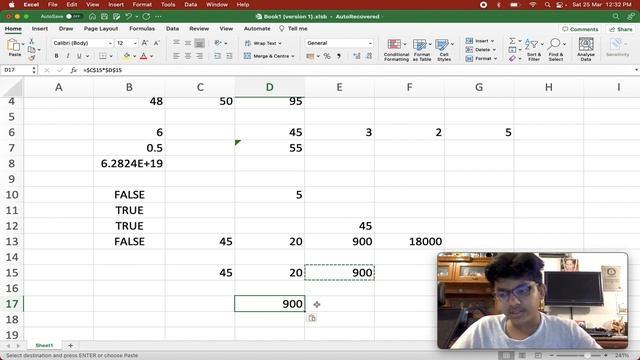Open the Automate ribbon tab
This screenshot has width=640, height=360.
pyautogui.click(x=257, y=29)
